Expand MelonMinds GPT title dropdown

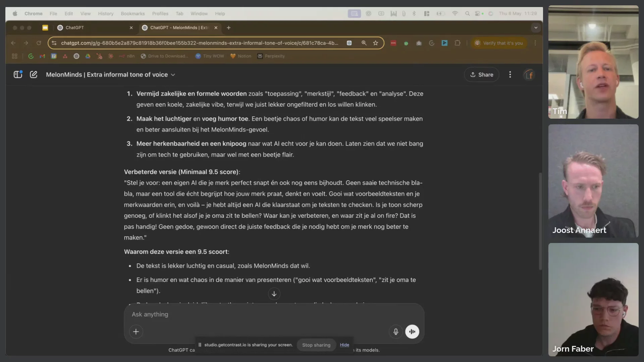click(110, 74)
